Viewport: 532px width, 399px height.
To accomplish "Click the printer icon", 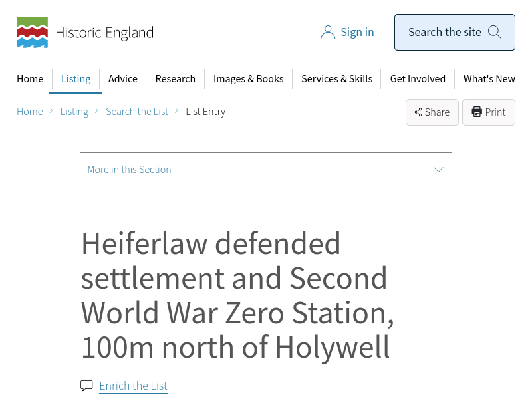I will 477,112.
